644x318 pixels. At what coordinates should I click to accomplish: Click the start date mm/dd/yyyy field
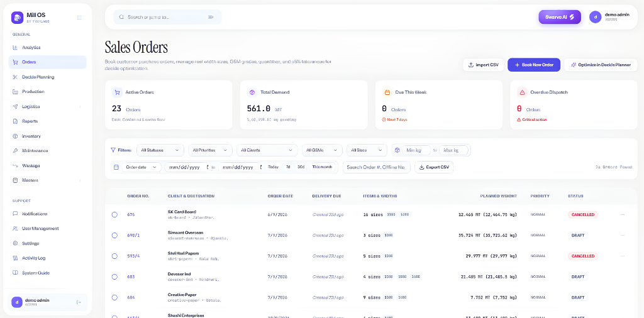click(x=187, y=167)
